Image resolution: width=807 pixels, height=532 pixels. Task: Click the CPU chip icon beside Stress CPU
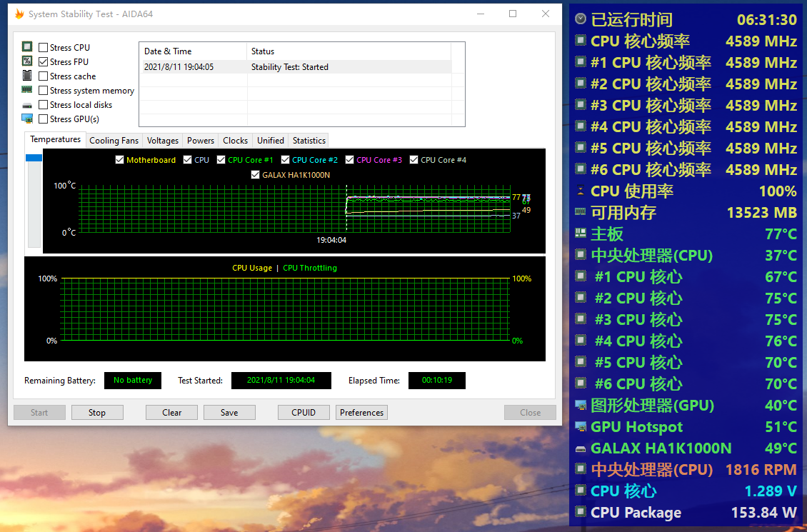pos(27,47)
